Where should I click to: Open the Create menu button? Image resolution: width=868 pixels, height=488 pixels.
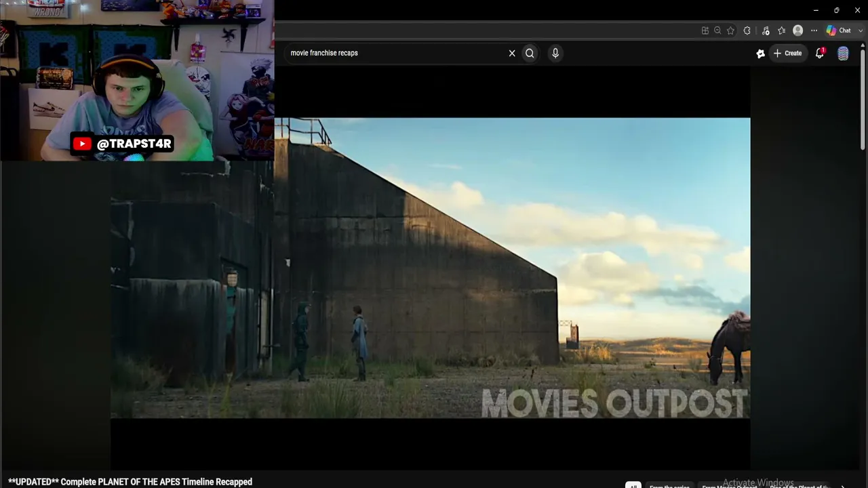(x=787, y=53)
